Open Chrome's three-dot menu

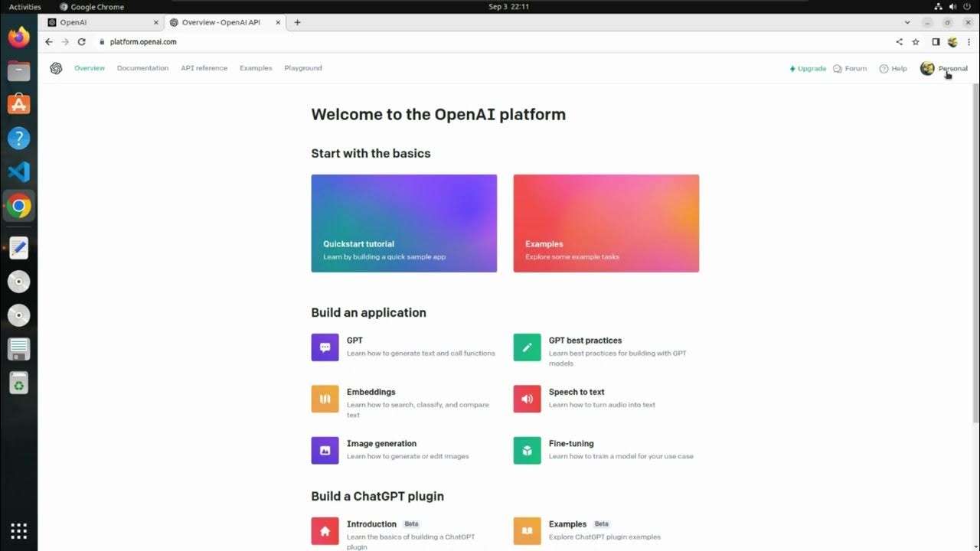[x=969, y=42]
